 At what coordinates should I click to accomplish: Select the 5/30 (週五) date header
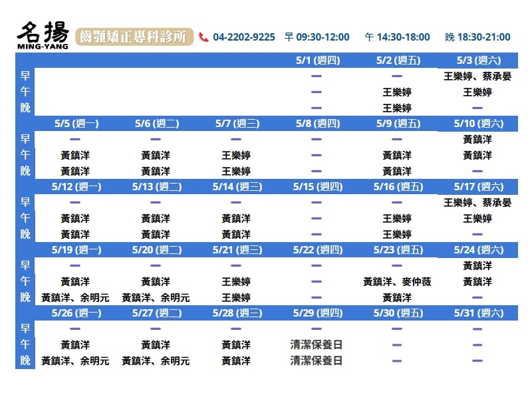[x=398, y=313]
